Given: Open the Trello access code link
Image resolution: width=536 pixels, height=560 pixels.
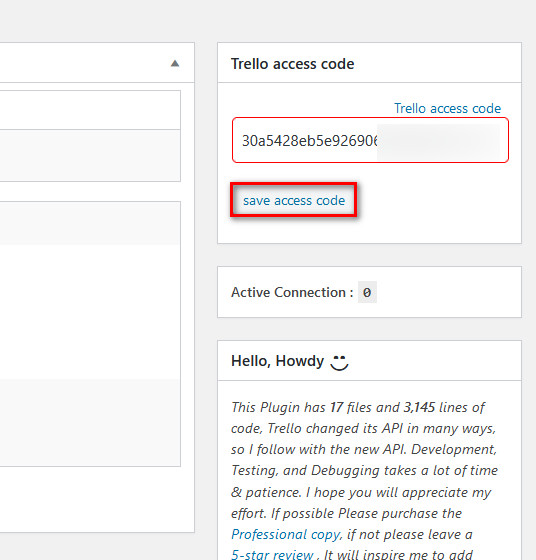Looking at the screenshot, I should point(447,108).
